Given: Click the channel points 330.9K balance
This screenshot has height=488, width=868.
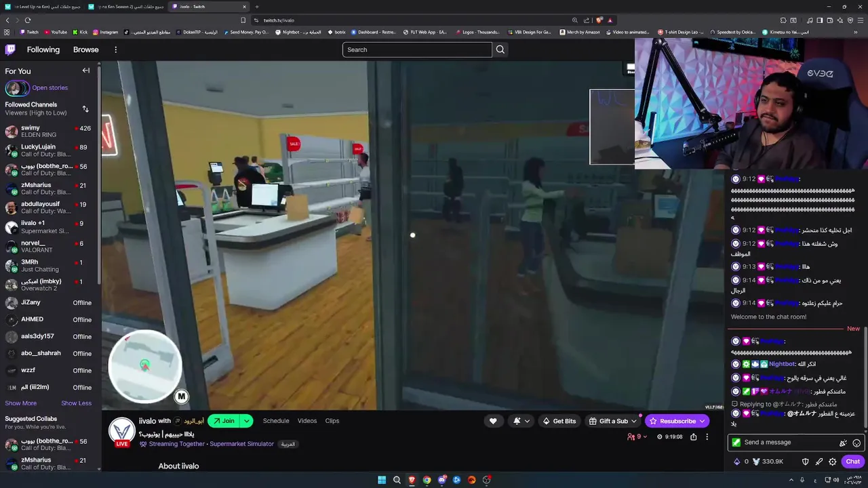Looking at the screenshot, I should tap(768, 462).
